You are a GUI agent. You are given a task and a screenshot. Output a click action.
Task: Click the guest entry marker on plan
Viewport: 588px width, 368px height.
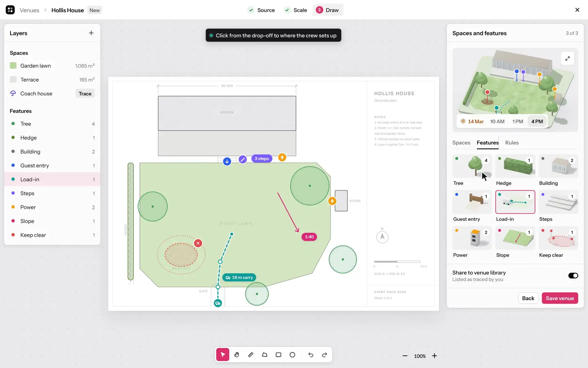[x=227, y=162]
